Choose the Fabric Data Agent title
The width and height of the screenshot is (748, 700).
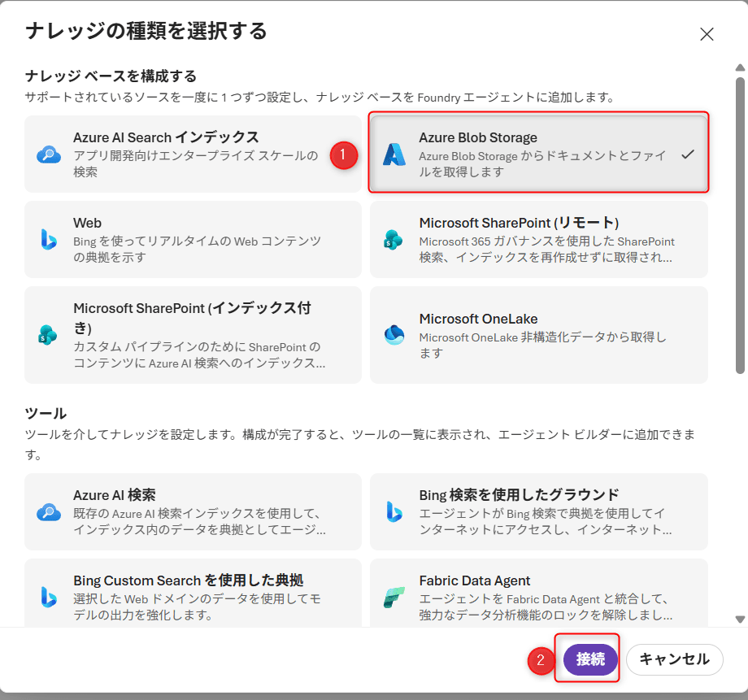pyautogui.click(x=475, y=580)
